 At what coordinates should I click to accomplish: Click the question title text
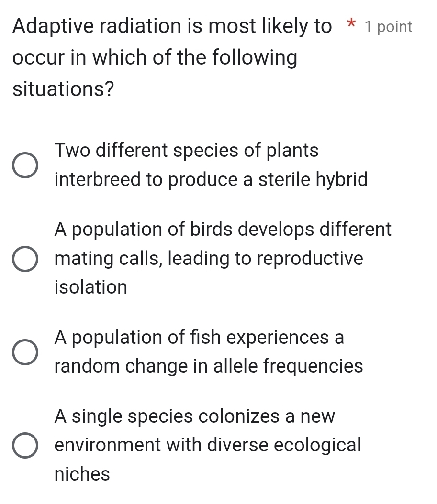158,57
